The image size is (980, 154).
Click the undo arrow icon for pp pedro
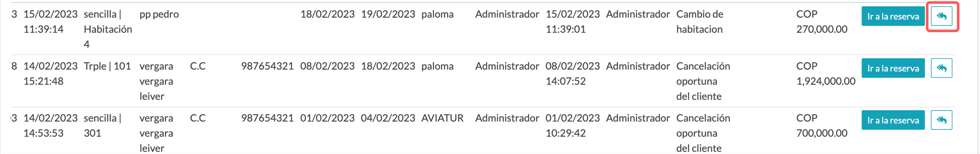coord(941,16)
